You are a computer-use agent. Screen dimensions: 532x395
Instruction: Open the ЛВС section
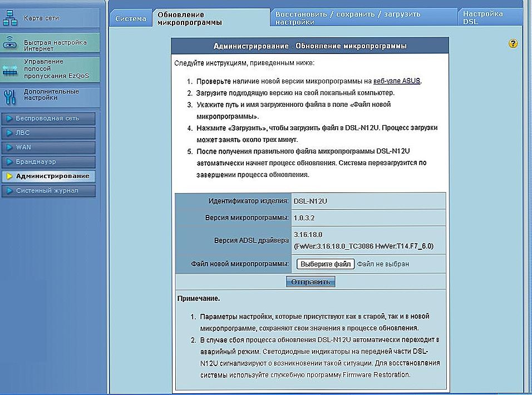tap(48, 133)
